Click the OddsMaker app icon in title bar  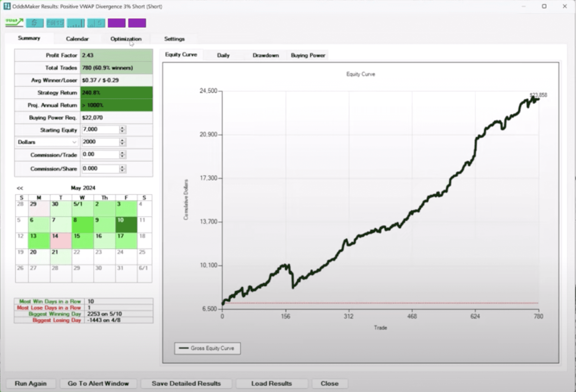(x=7, y=6)
